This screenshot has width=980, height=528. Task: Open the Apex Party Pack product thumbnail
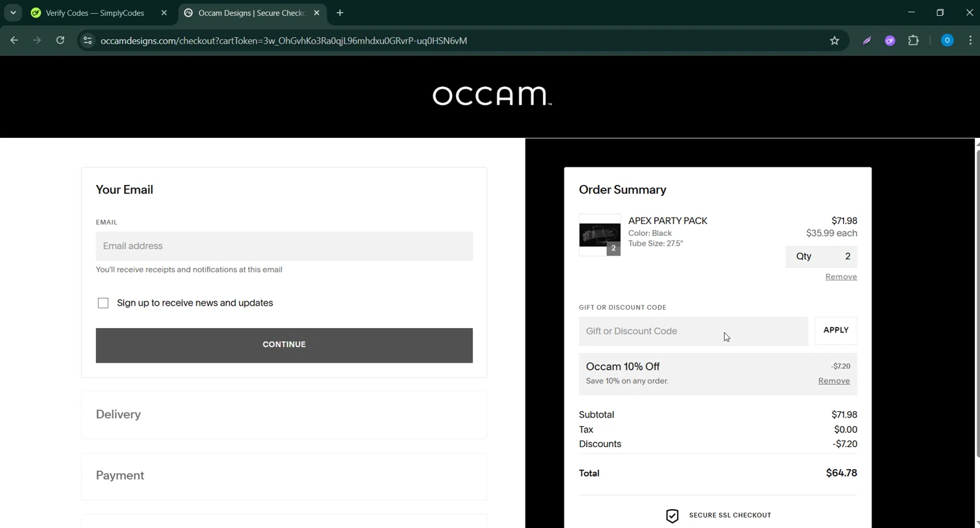[600, 235]
